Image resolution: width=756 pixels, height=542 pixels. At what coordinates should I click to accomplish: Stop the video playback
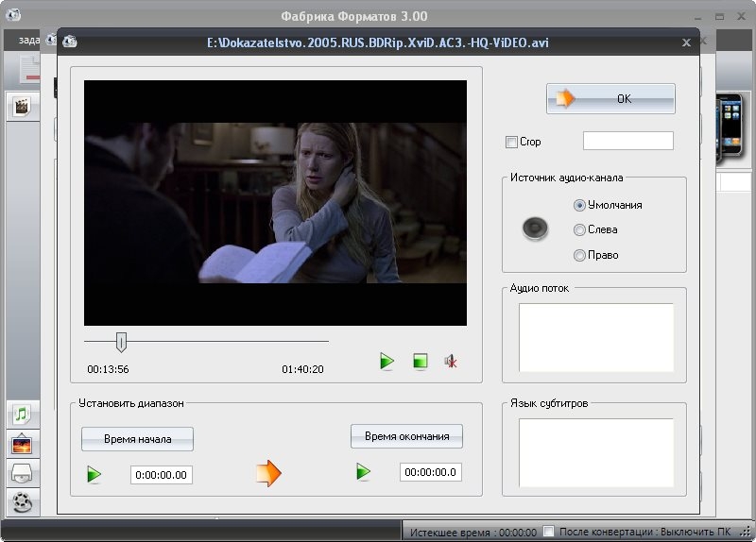click(x=421, y=361)
